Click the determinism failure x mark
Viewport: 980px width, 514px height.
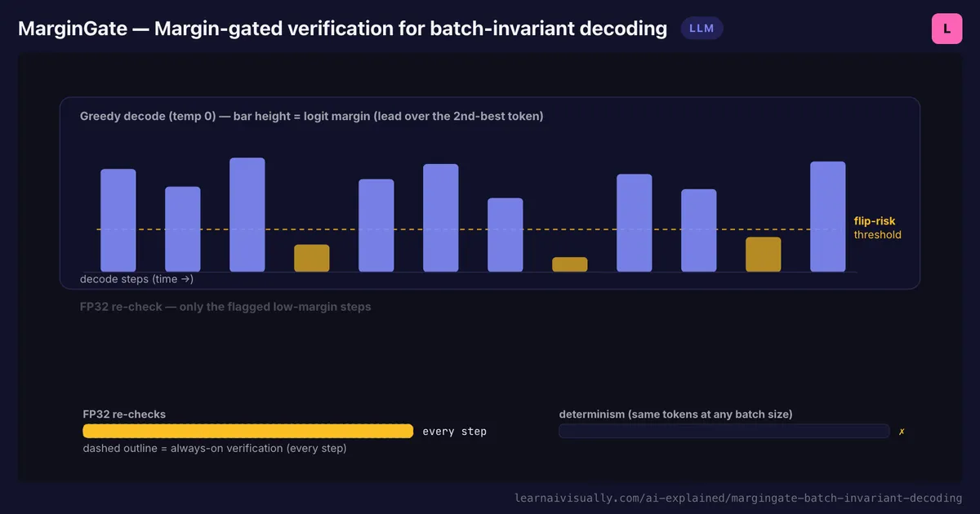pyautogui.click(x=902, y=432)
